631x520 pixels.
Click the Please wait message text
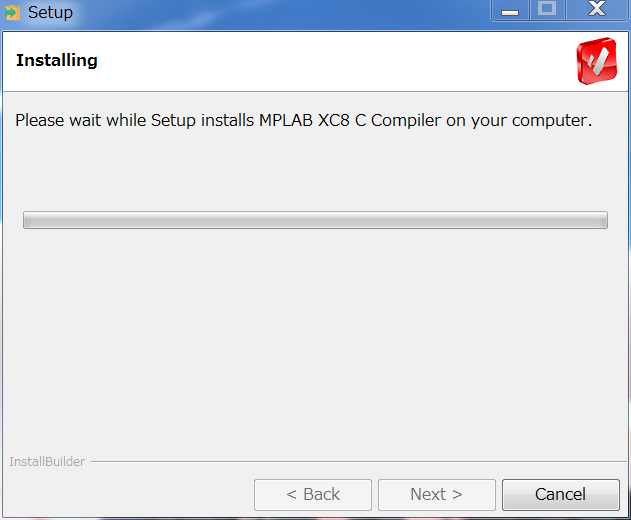304,120
